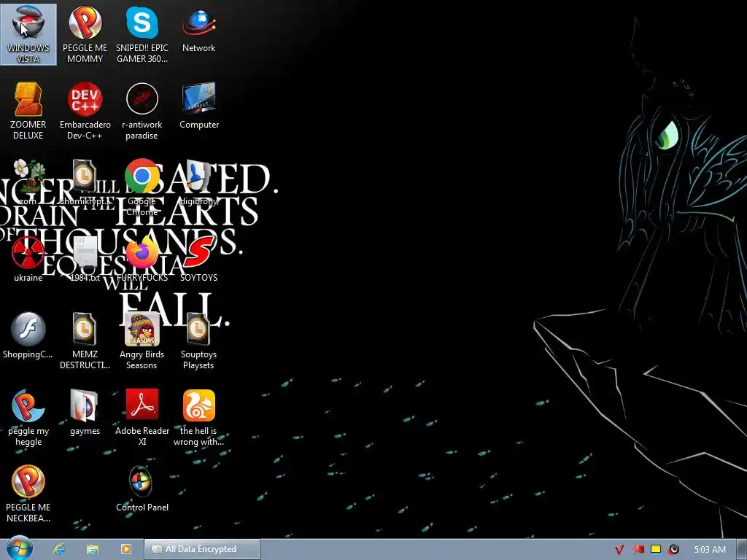The height and width of the screenshot is (560, 747).
Task: Select the Skype-logo SNIPED!! EPIC GAMER icon
Action: pyautogui.click(x=142, y=34)
